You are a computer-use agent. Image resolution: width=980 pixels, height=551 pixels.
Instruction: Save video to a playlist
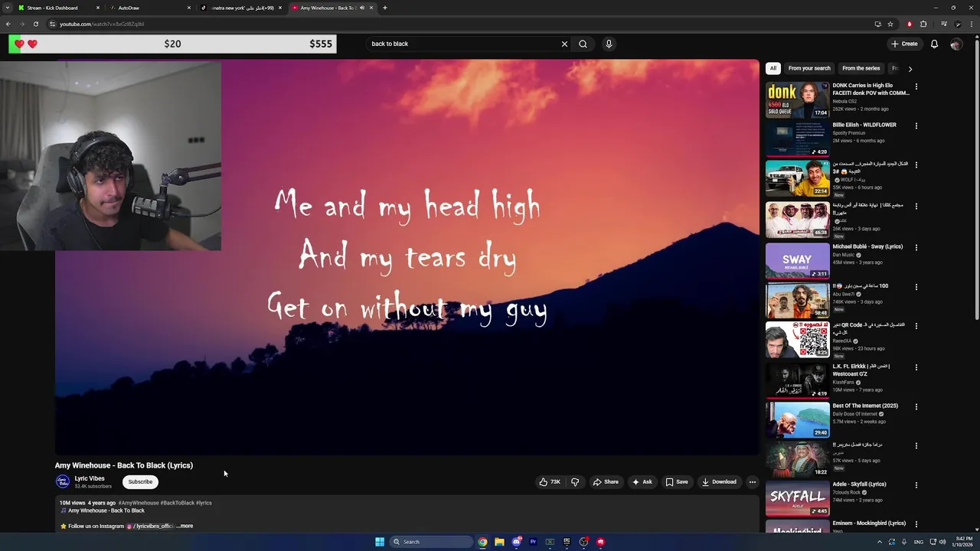tap(677, 482)
